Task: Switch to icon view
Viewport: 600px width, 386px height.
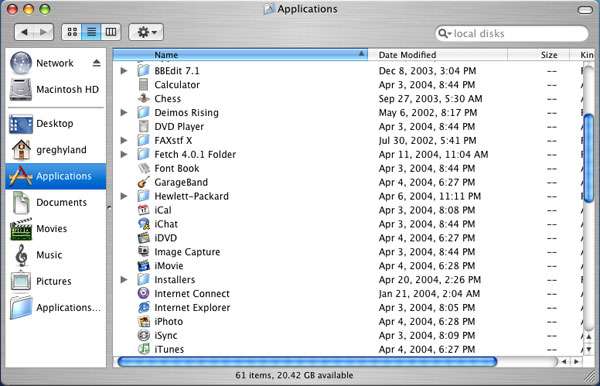Action: tap(72, 32)
